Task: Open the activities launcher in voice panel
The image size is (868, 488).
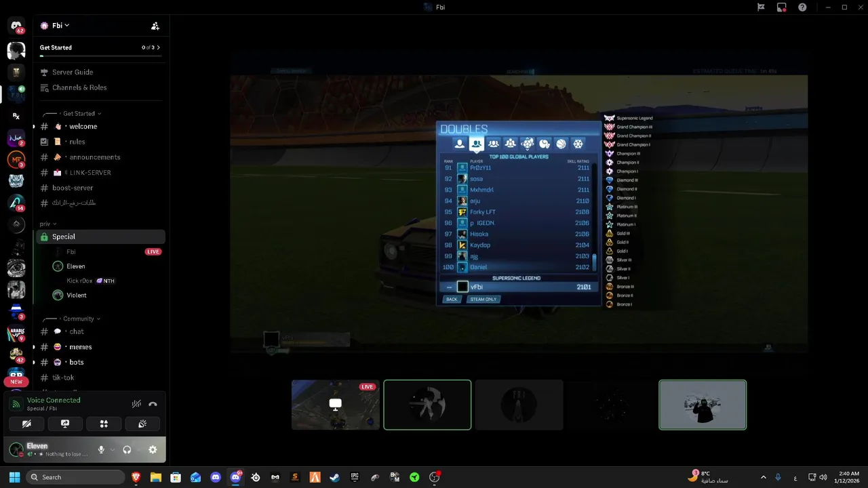Action: coord(104,424)
